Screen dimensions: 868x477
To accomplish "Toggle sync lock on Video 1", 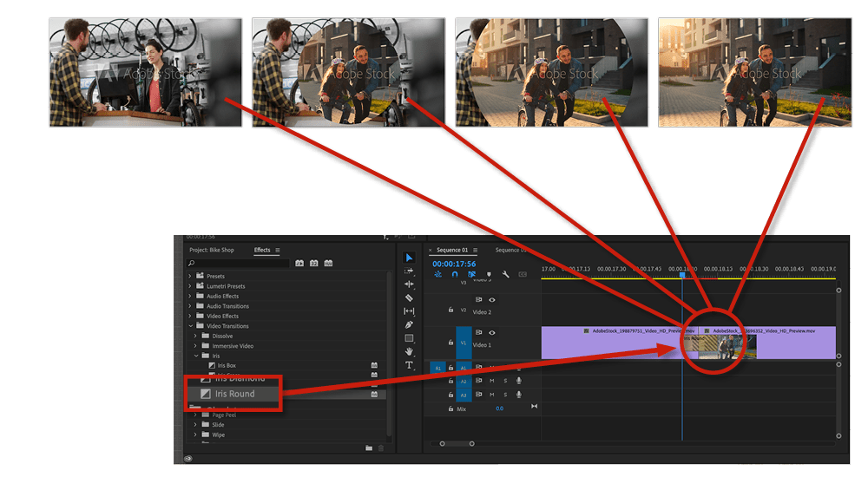I will coord(479,332).
